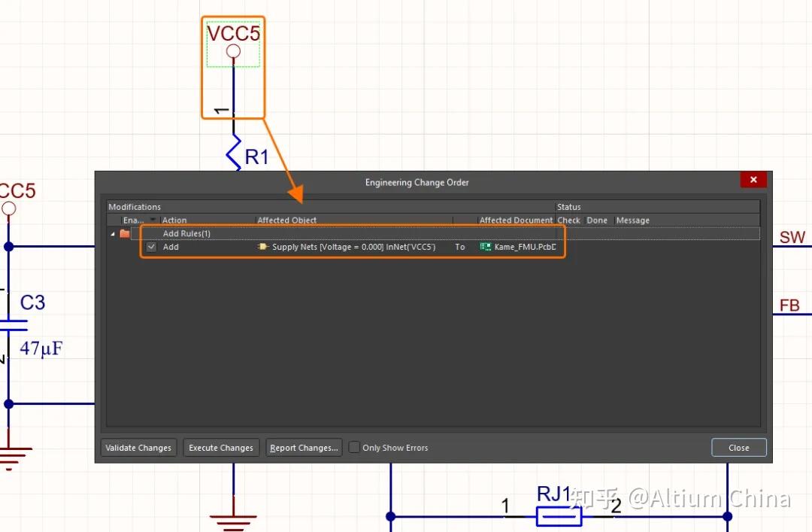Enable the Only Show Errors checkbox
The image size is (812, 532).
(353, 447)
